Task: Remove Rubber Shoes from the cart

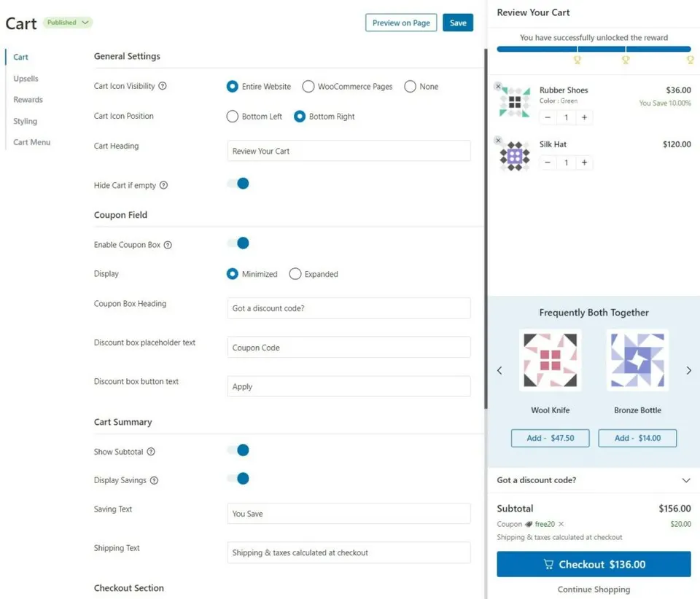Action: [498, 86]
